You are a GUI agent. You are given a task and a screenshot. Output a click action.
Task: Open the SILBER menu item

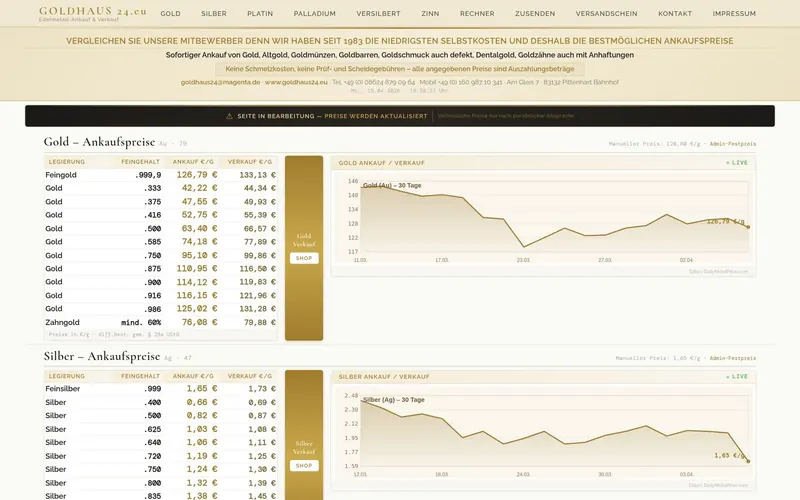[x=213, y=14]
